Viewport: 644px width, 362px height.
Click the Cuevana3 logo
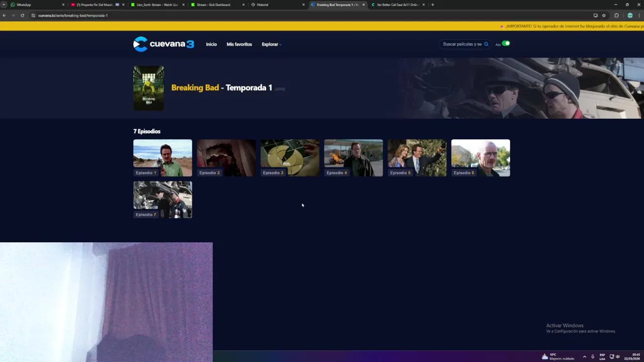(x=164, y=44)
